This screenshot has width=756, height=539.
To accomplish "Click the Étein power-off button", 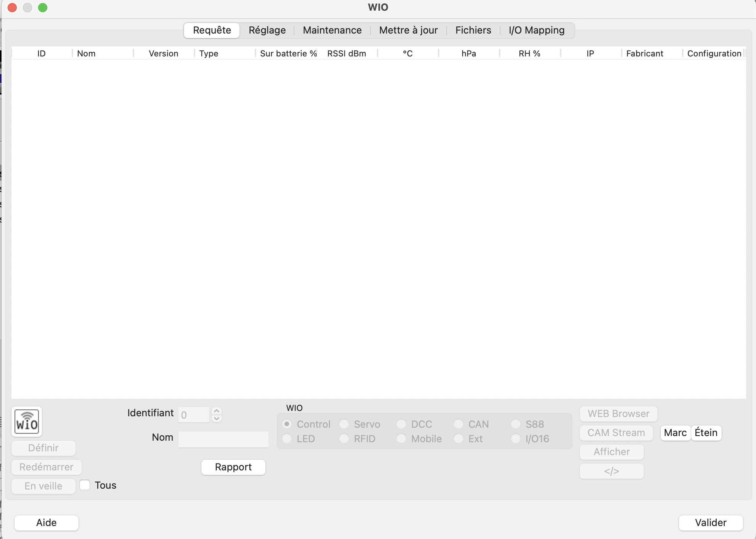I will [706, 433].
